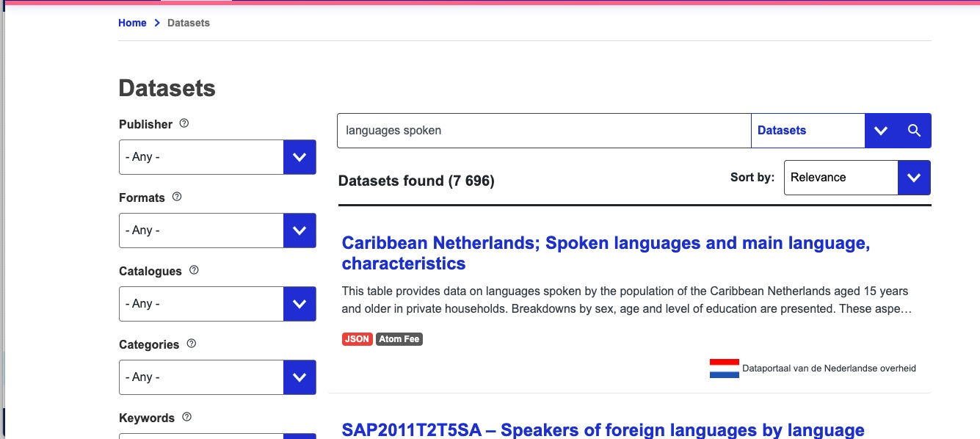Open SAP2011T2T5SA speakers of foreign languages dataset
This screenshot has width=980, height=439.
[x=603, y=429]
